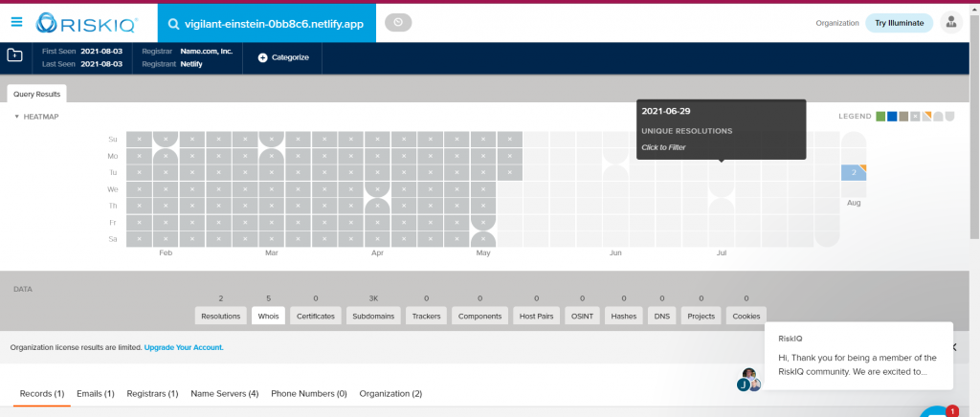Screen dimensions: 980x417
Task: Collapse the HEATMAP section
Action: tap(36, 116)
